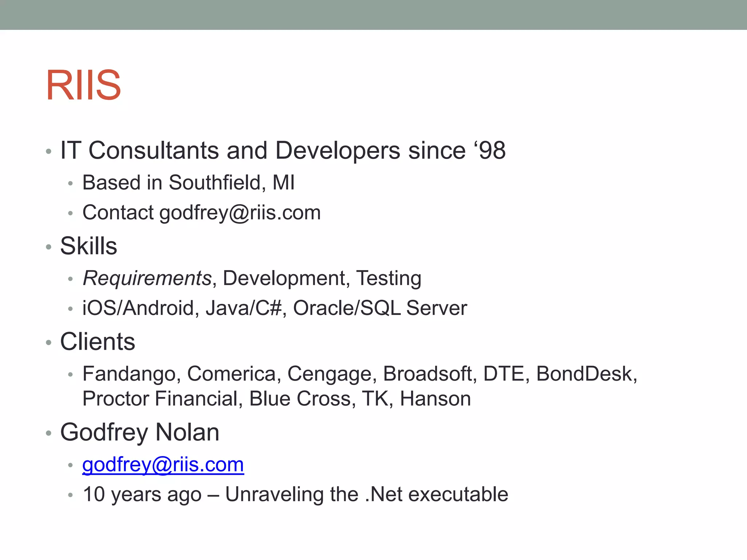Place the cursor on 'Based in Southfield, MI'
747x560 pixels.
(x=189, y=182)
